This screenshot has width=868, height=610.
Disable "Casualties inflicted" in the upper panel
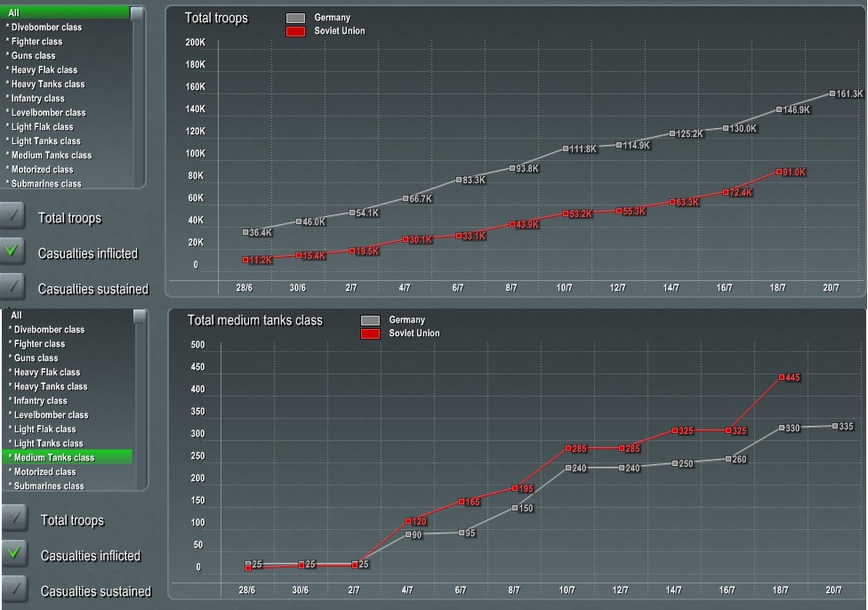(12, 252)
